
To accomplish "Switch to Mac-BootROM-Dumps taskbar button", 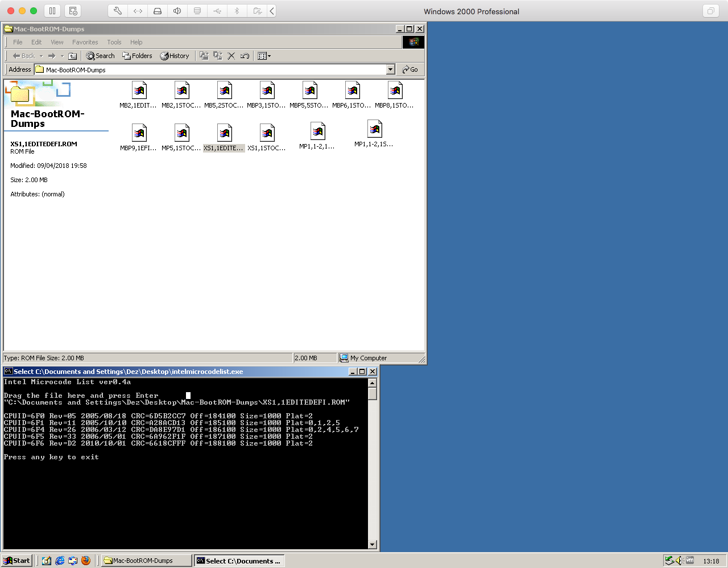I will (146, 561).
